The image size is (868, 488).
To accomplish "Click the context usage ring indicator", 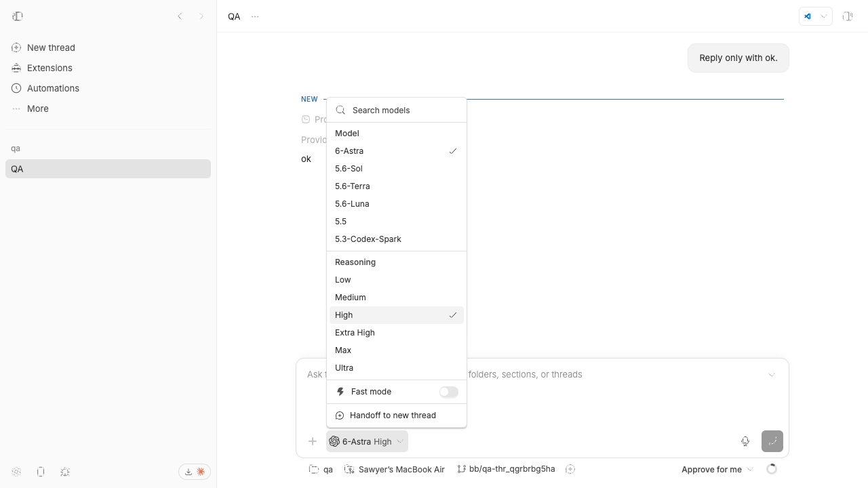I will [x=772, y=469].
